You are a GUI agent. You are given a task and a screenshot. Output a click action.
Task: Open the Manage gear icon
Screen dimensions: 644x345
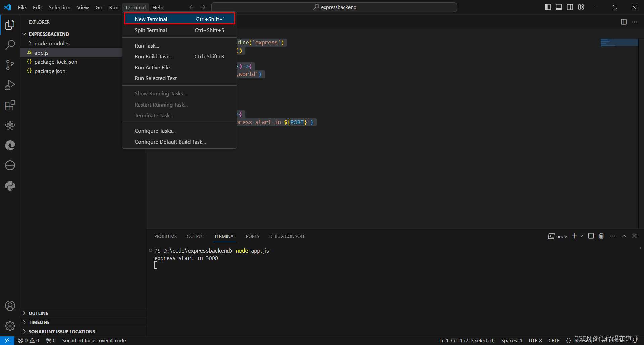click(10, 326)
